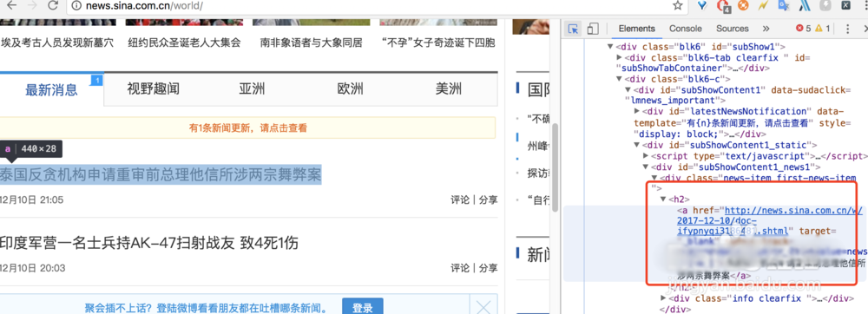Switch to Console tab in DevTools
868x314 pixels.
[686, 29]
